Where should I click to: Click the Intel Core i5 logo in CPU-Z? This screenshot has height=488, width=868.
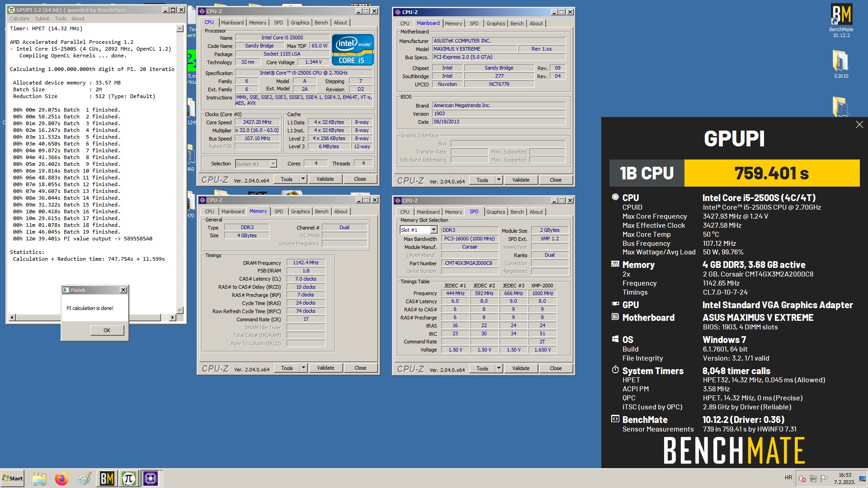click(353, 50)
